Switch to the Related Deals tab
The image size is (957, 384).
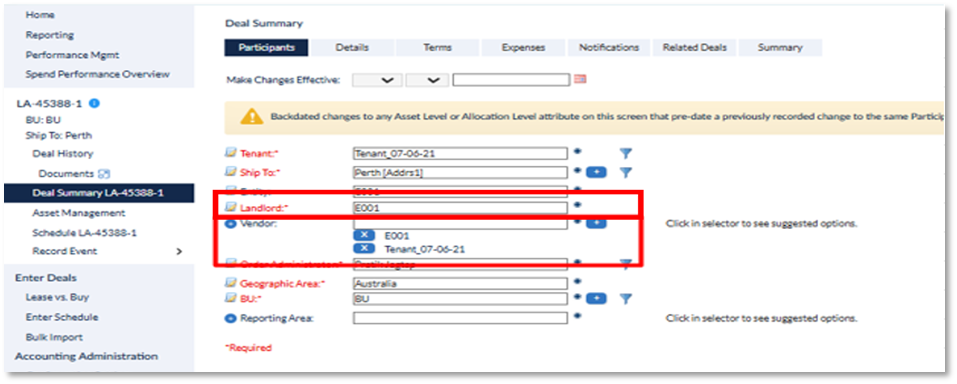(695, 48)
